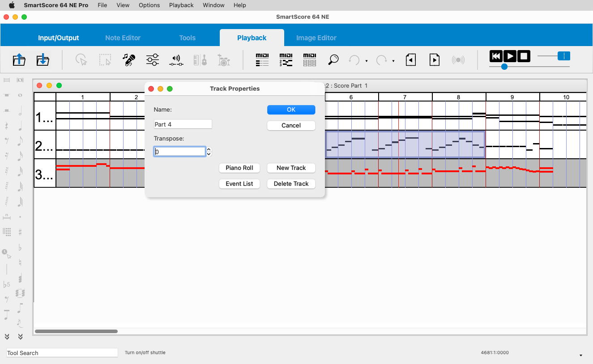Open the Apple menu

point(12,5)
